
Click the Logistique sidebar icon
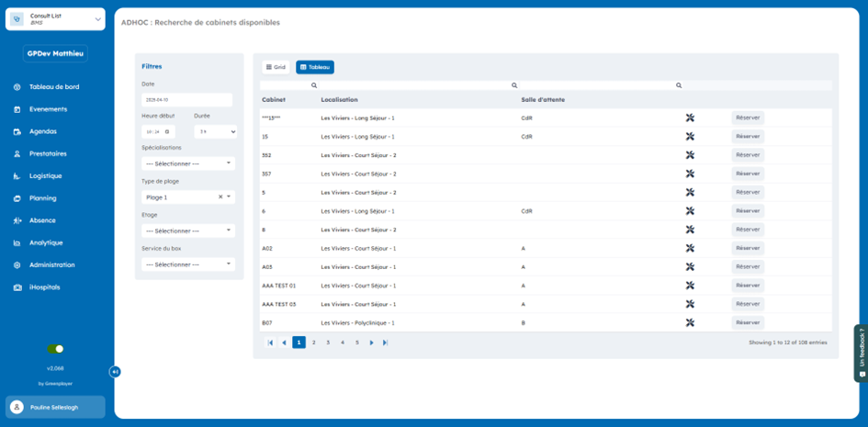point(17,176)
